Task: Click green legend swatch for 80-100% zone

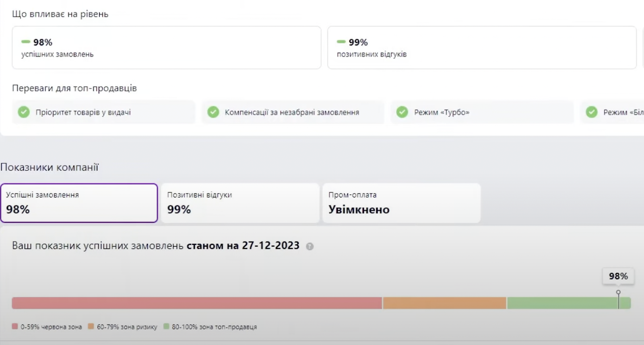Action: pos(166,326)
